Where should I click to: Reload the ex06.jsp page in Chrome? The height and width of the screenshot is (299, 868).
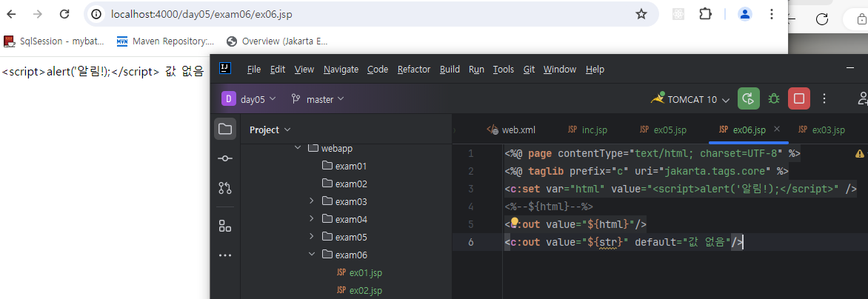(64, 14)
